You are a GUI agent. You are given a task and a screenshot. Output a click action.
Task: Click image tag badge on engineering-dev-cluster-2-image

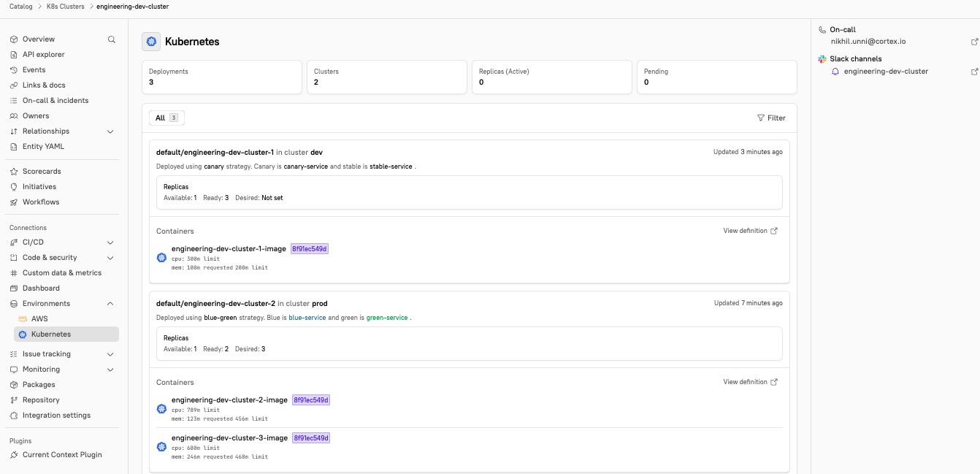311,400
